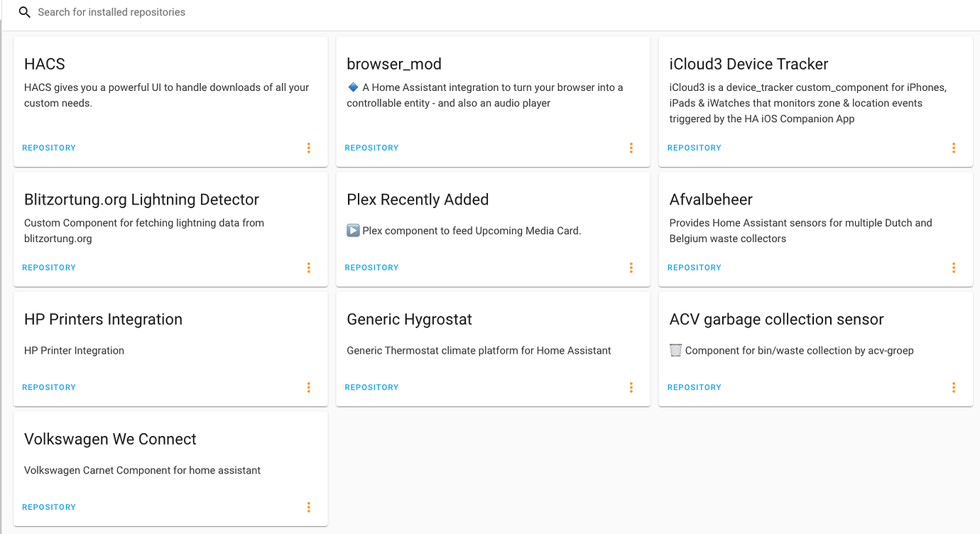980x534 pixels.
Task: Open the ACV garbage collection sensor overflow menu
Action: click(x=954, y=387)
